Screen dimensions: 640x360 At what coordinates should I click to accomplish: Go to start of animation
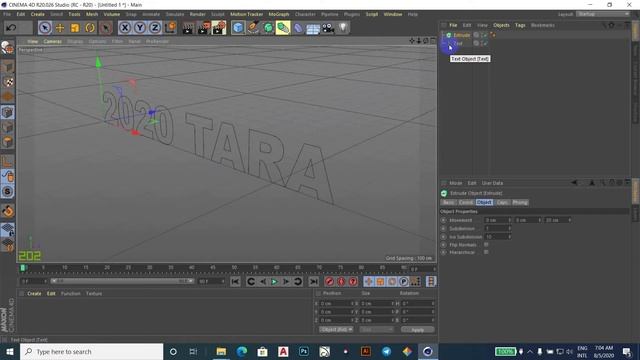tap(235, 282)
